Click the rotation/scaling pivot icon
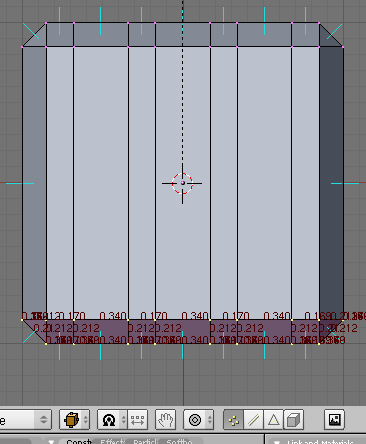 pyautogui.click(x=109, y=419)
